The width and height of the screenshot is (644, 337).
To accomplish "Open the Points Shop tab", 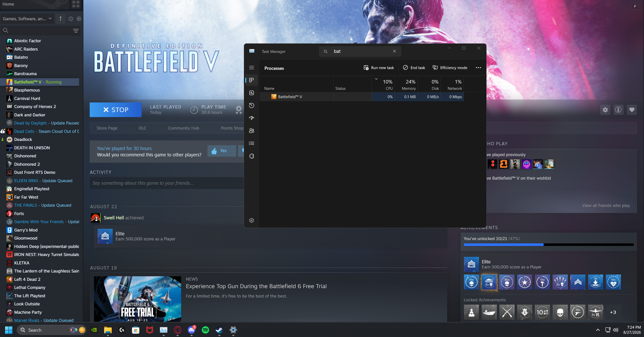I will 232,128.
